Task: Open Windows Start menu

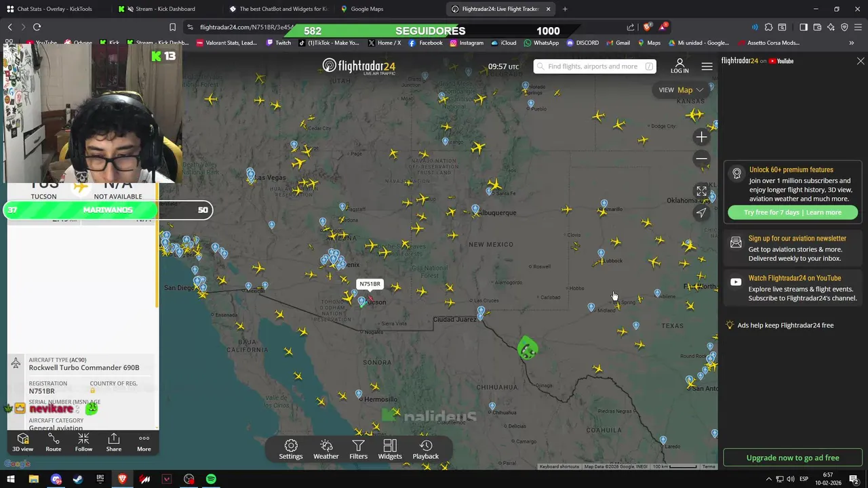Action: [11, 479]
